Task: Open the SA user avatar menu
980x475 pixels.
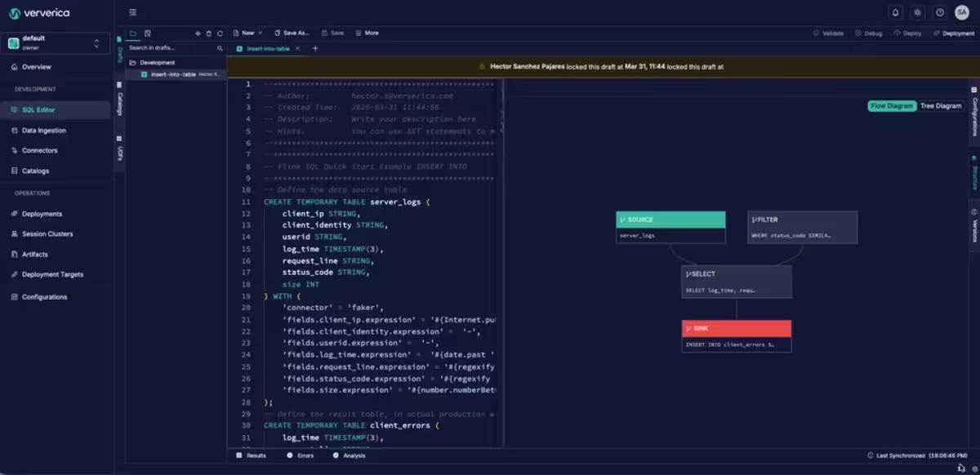Action: pyautogui.click(x=961, y=12)
